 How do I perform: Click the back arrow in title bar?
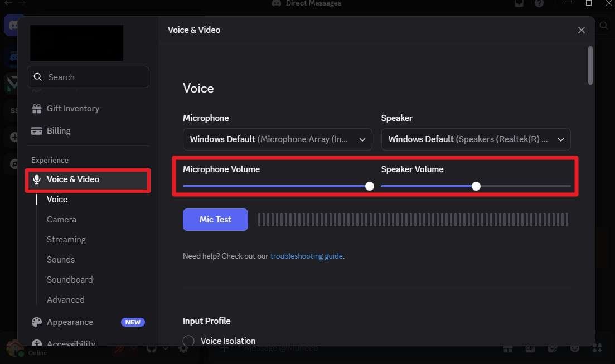(8, 3)
